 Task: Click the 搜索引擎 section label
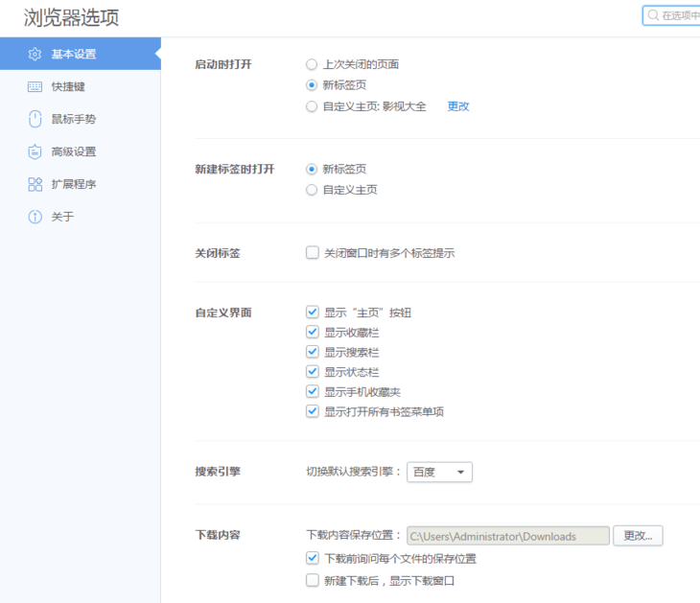(x=218, y=472)
